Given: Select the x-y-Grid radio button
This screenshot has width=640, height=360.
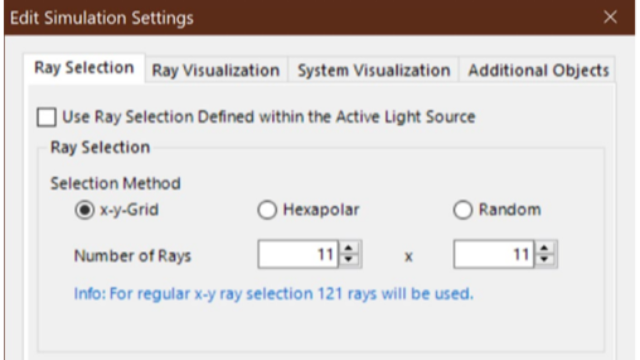Looking at the screenshot, I should 85,210.
